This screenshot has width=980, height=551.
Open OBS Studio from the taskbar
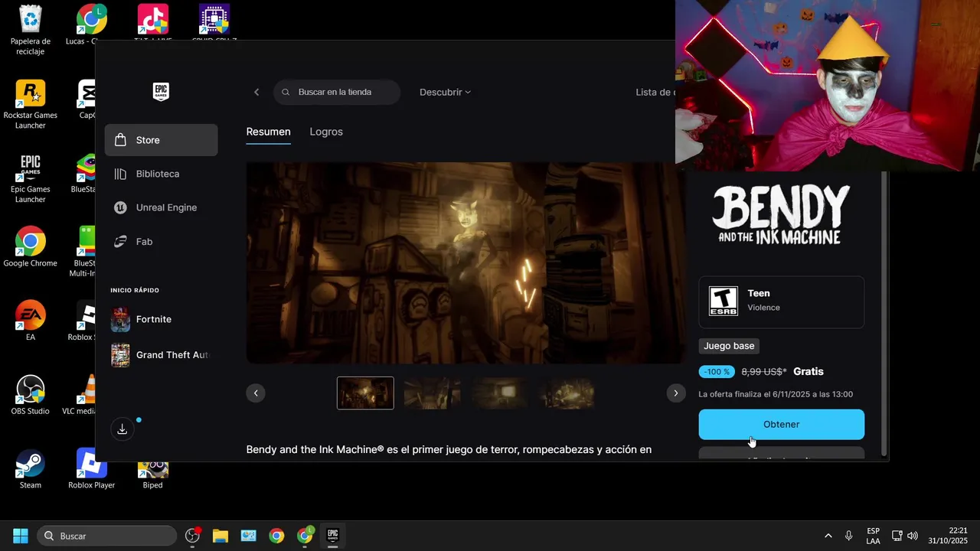pos(193,536)
